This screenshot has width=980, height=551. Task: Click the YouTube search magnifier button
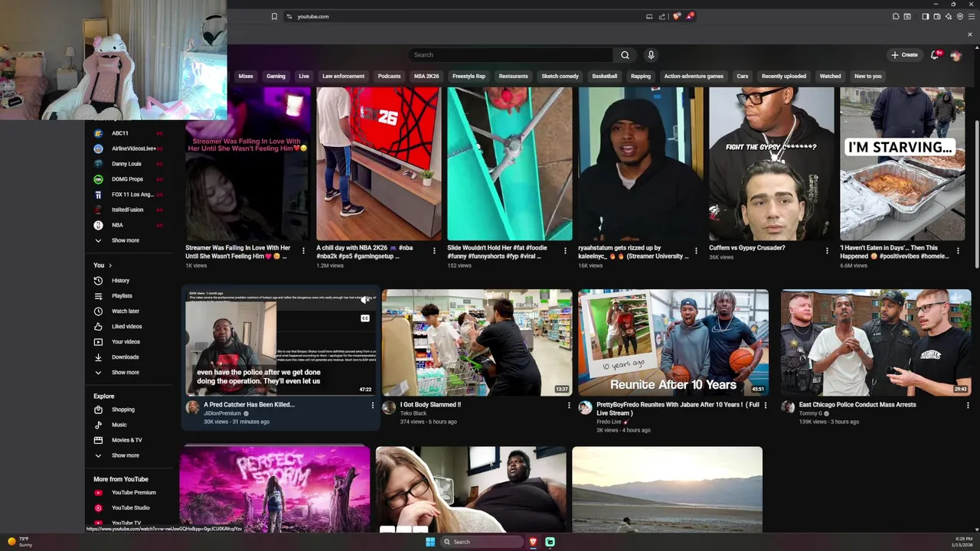click(625, 55)
